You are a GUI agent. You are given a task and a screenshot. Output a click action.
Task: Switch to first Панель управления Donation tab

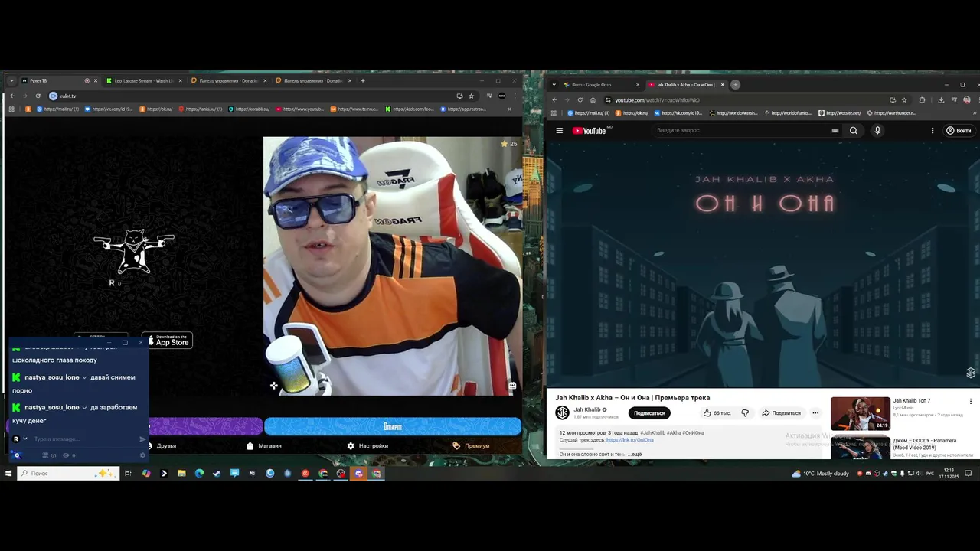point(228,81)
